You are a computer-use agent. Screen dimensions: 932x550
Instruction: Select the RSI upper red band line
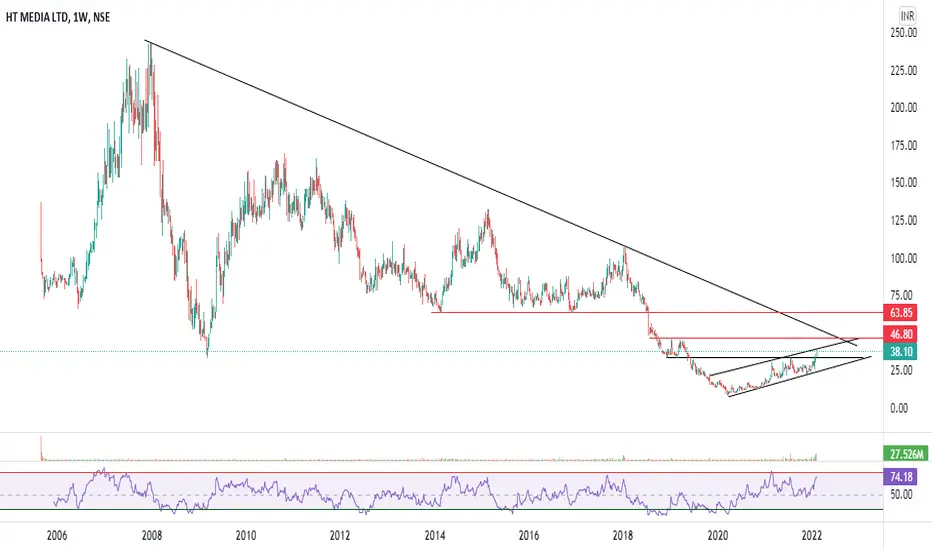click(x=441, y=473)
